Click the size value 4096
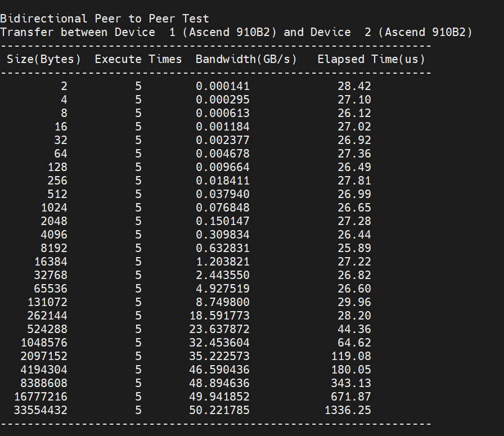This screenshot has height=436, width=504. click(x=54, y=235)
